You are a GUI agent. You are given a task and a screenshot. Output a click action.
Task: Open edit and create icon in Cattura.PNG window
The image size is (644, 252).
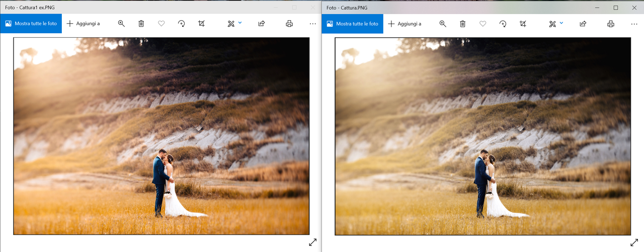tap(552, 24)
